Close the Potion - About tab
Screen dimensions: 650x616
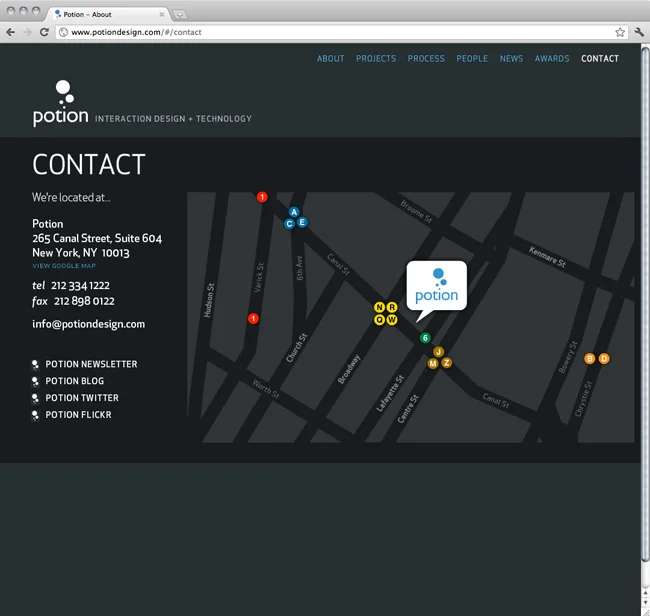pos(162,15)
